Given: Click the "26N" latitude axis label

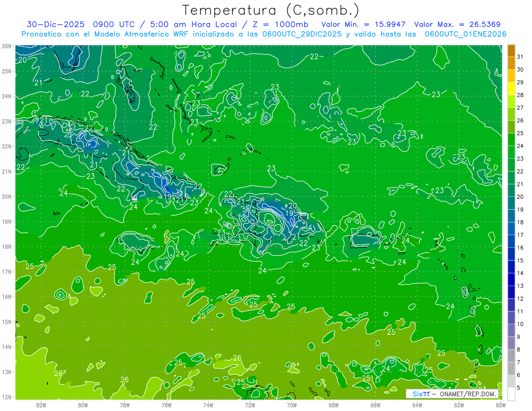Looking at the screenshot, I should tap(7, 46).
